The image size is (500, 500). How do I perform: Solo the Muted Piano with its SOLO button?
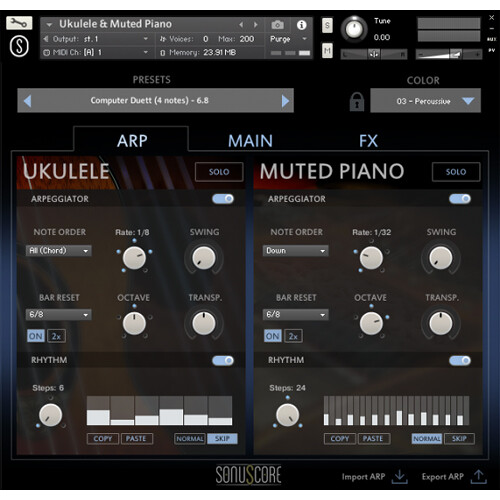(x=456, y=172)
